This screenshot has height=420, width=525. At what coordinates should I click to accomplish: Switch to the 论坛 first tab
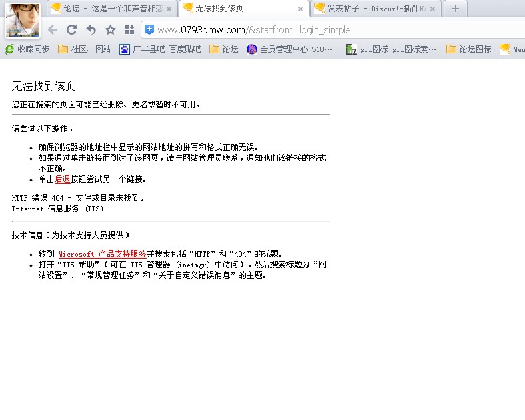click(x=107, y=9)
